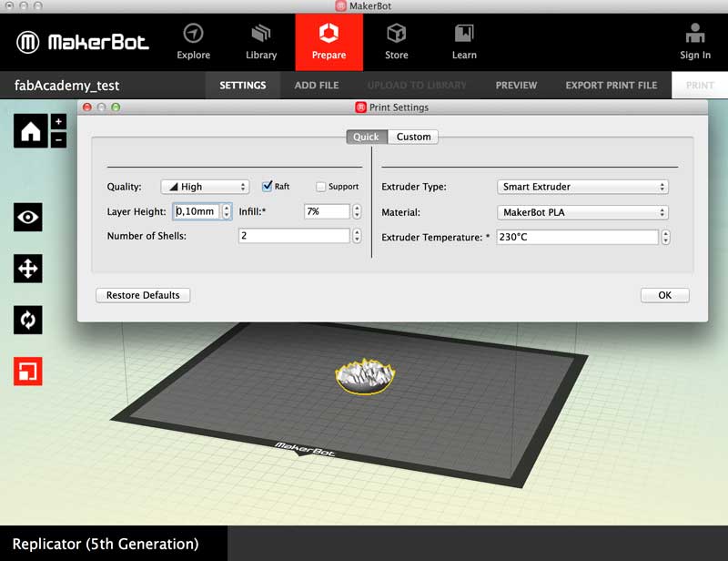Toggle the Raft checkbox
728x561 pixels.
pos(267,186)
